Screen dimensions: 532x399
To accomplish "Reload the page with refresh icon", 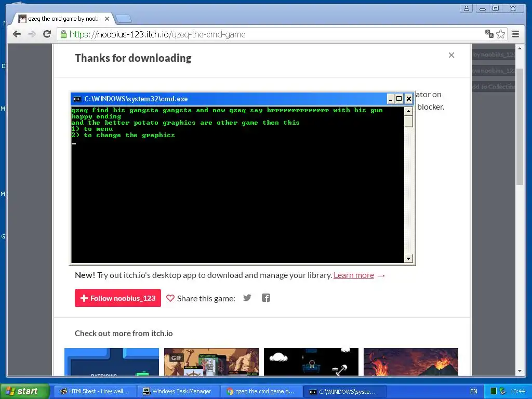I will click(47, 34).
